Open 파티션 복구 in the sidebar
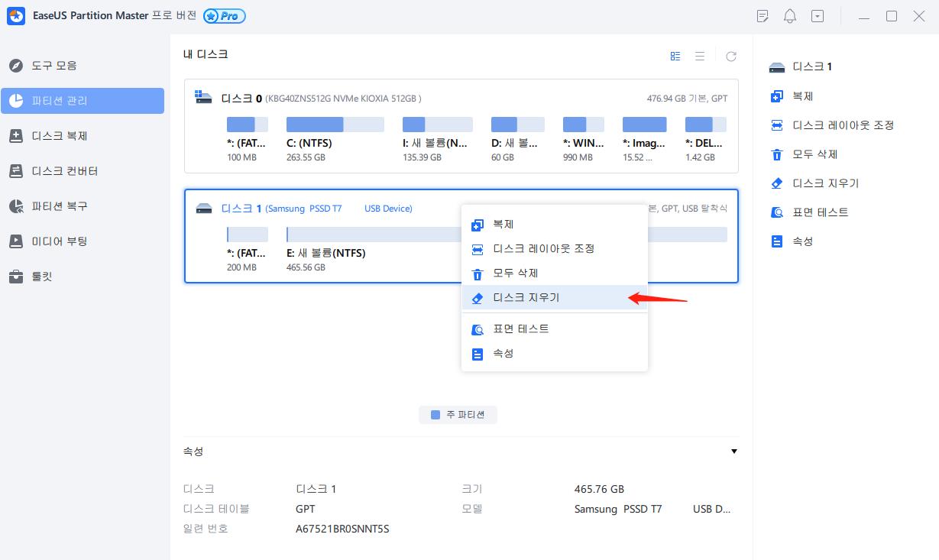The height and width of the screenshot is (560, 939). tap(83, 206)
